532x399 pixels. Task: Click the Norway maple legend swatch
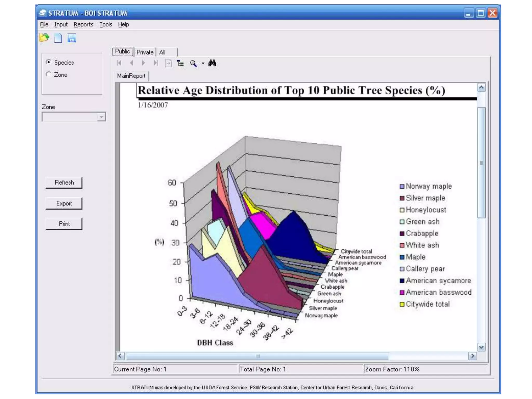click(x=402, y=187)
